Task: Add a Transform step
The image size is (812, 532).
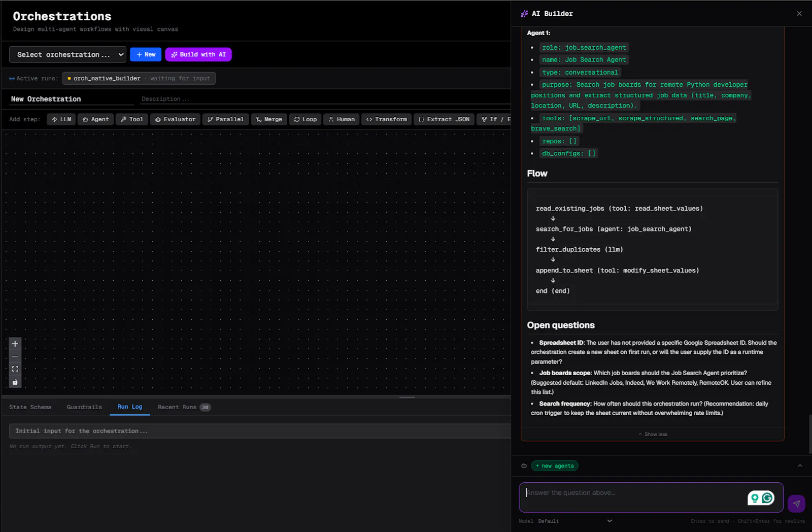Action: [387, 119]
